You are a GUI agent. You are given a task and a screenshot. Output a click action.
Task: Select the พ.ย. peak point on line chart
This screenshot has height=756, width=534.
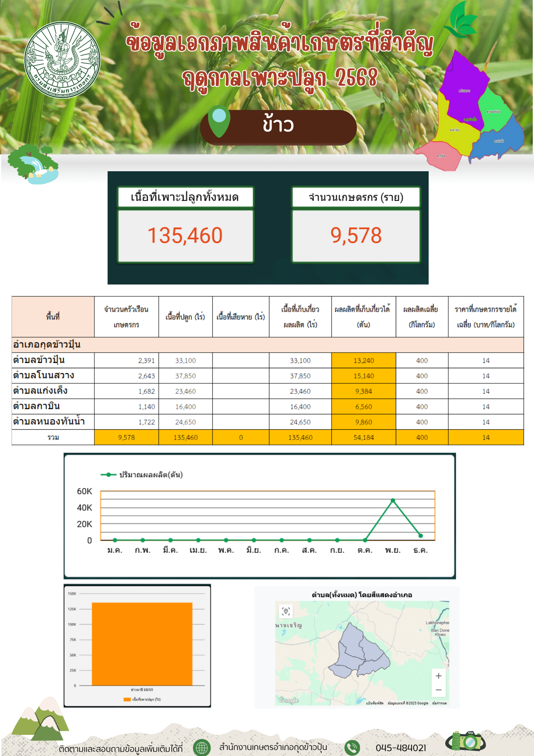pyautogui.click(x=393, y=500)
